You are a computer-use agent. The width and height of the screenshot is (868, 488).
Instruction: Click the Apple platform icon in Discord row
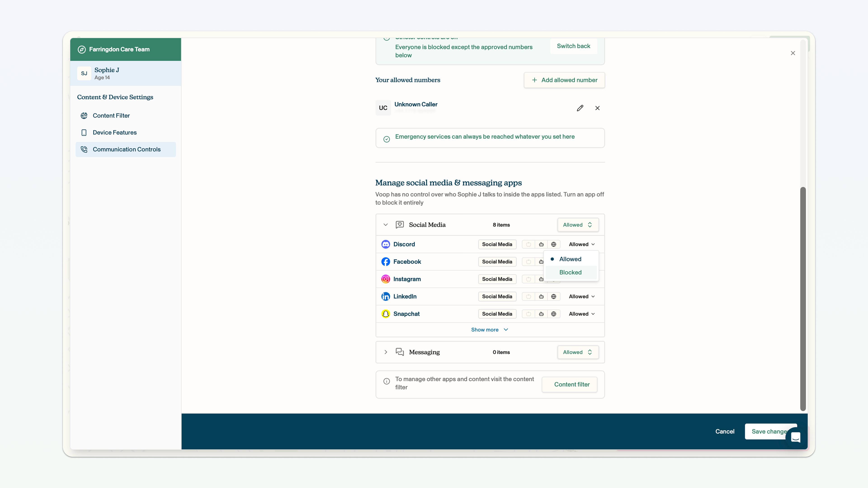(528, 244)
